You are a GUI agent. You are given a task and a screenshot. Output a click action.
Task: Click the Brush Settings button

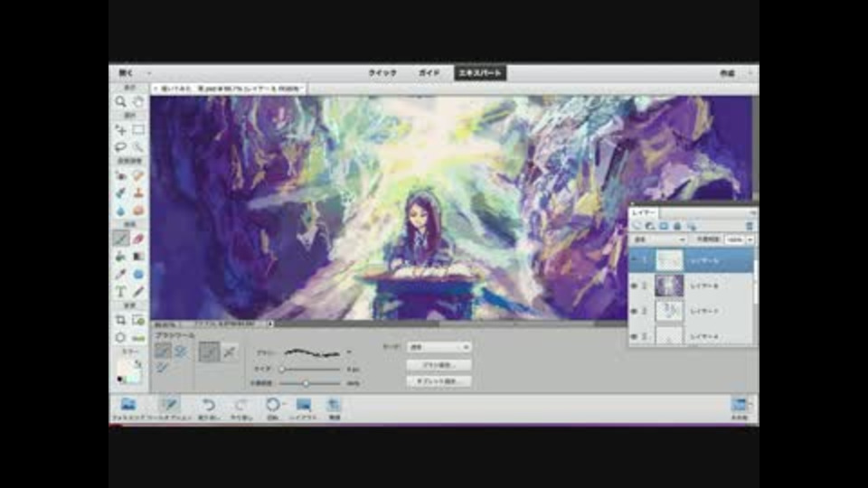439,365
